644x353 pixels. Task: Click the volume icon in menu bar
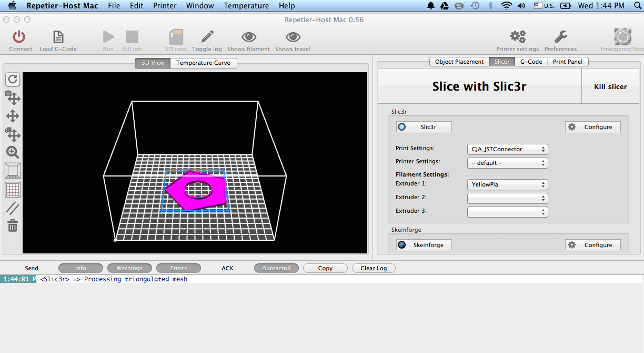pyautogui.click(x=521, y=6)
